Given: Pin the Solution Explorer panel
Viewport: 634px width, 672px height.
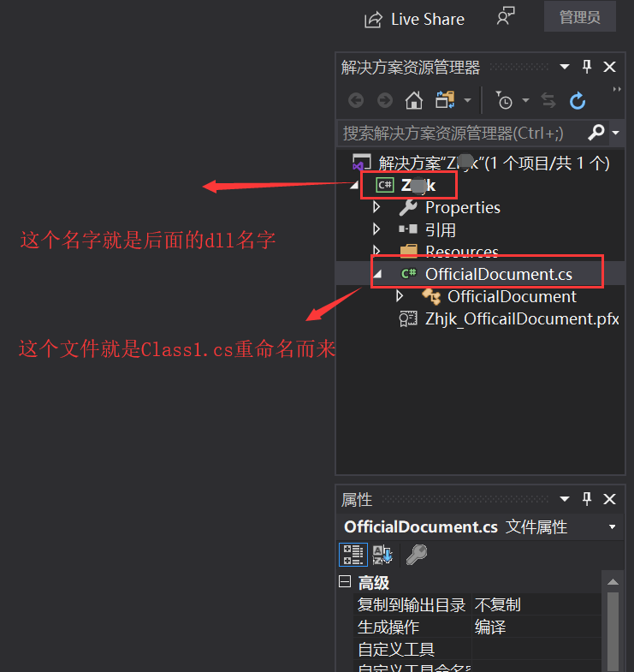Looking at the screenshot, I should 587,67.
